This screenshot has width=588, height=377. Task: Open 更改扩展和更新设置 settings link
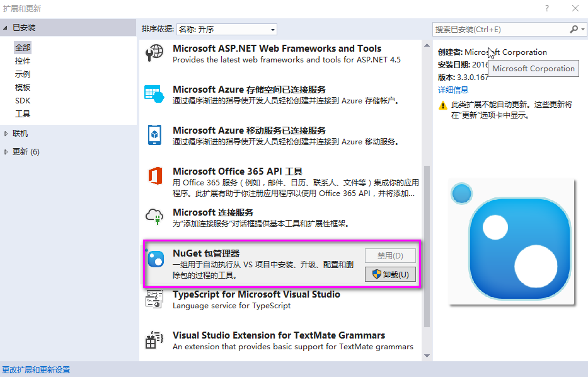(x=36, y=370)
